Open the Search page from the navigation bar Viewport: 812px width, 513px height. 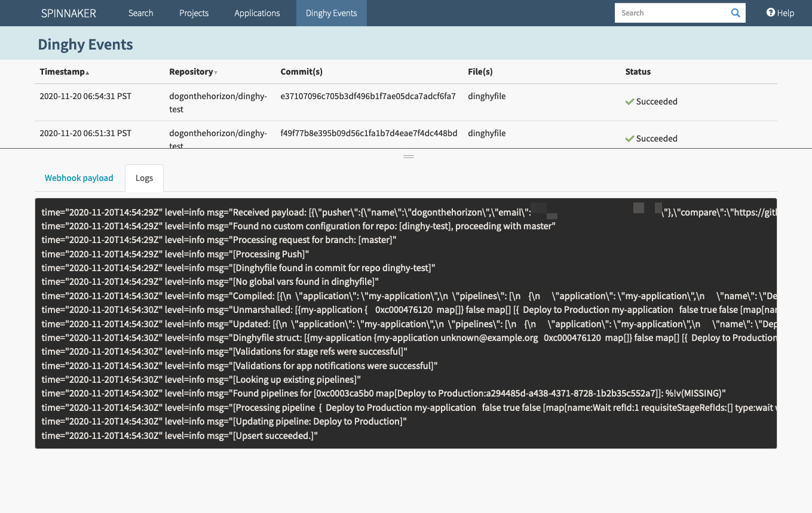point(141,13)
